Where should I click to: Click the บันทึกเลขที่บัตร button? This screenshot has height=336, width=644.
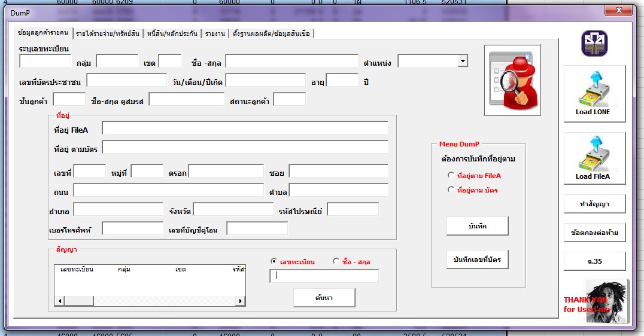(477, 259)
